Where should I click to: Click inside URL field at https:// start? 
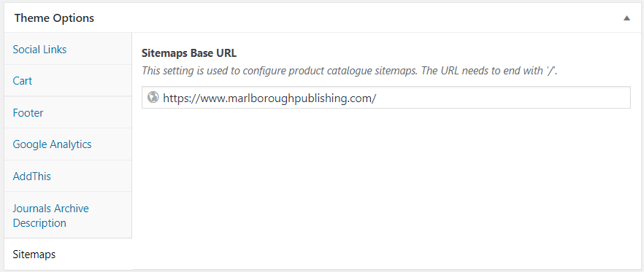(164, 98)
